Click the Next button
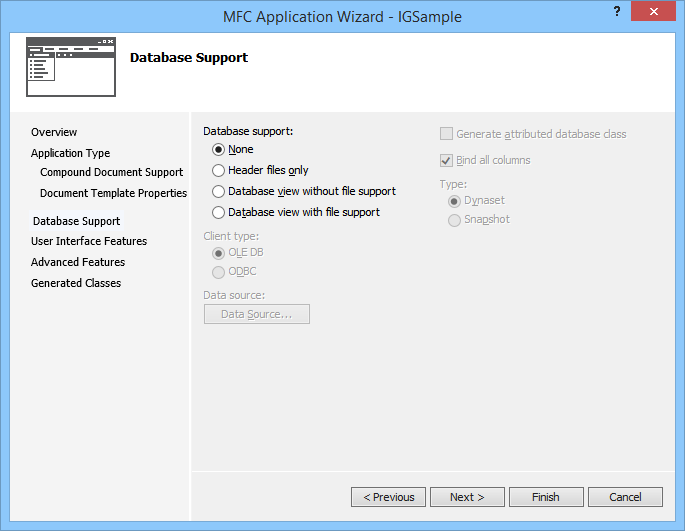The height and width of the screenshot is (531, 685). tap(467, 497)
